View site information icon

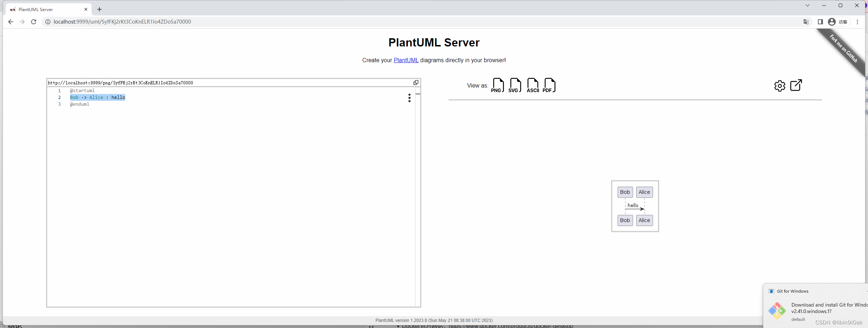tap(48, 22)
